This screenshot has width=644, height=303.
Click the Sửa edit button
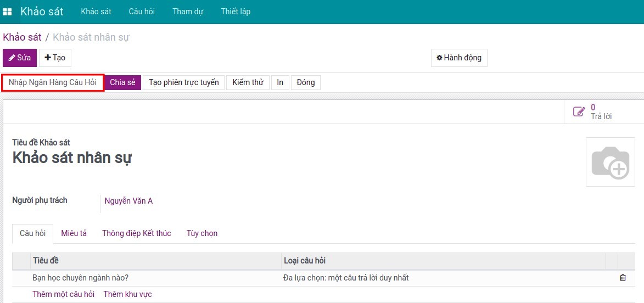20,58
